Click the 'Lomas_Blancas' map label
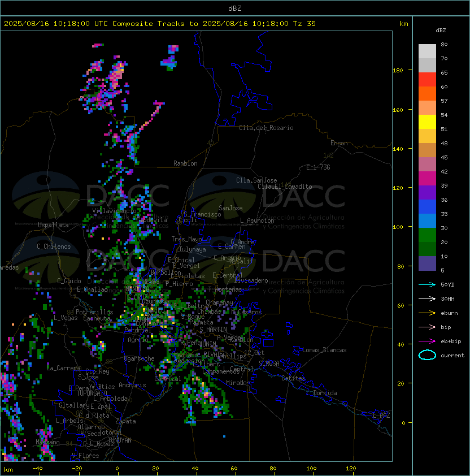470x476 pixels. click(324, 350)
